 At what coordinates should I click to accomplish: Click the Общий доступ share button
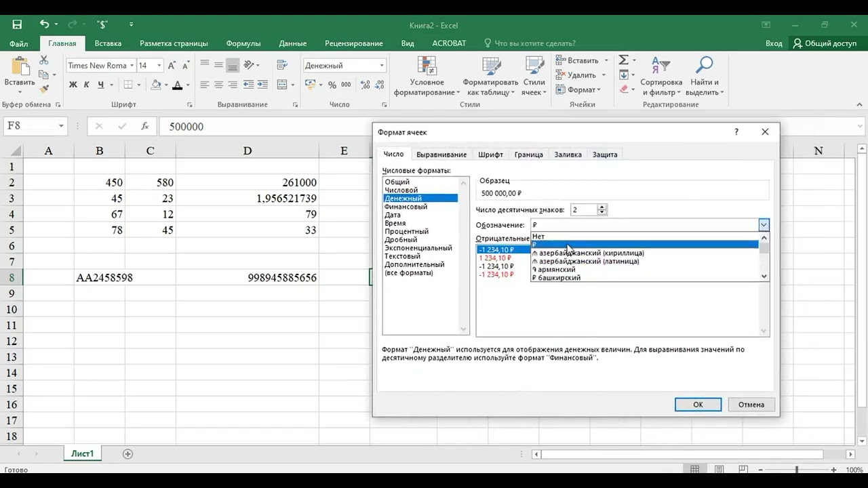tap(825, 43)
